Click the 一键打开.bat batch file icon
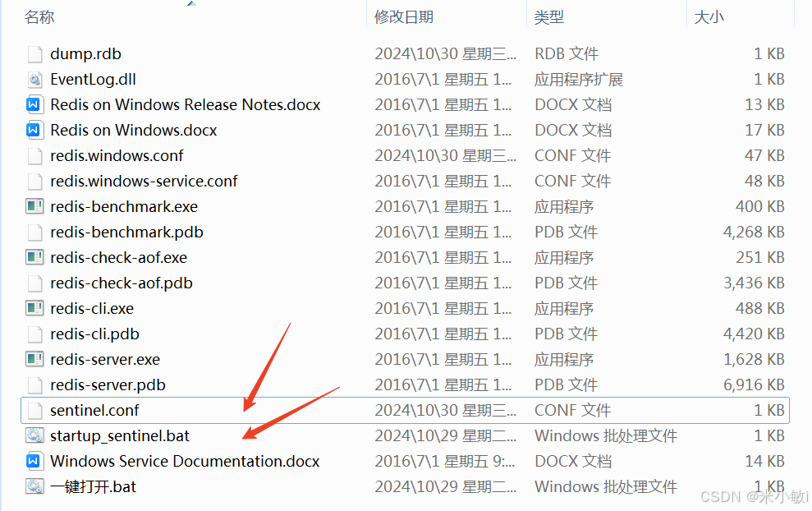The height and width of the screenshot is (511, 812). 34,486
